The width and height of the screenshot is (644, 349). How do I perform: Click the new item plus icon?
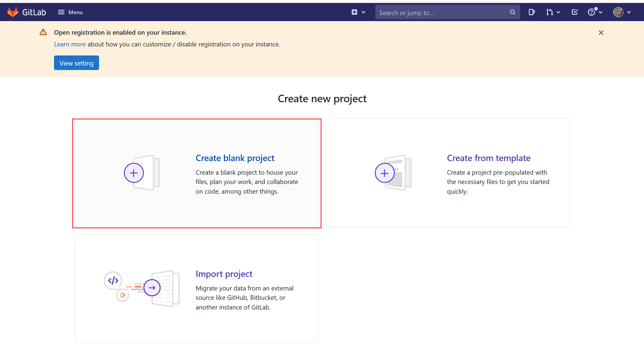[354, 12]
